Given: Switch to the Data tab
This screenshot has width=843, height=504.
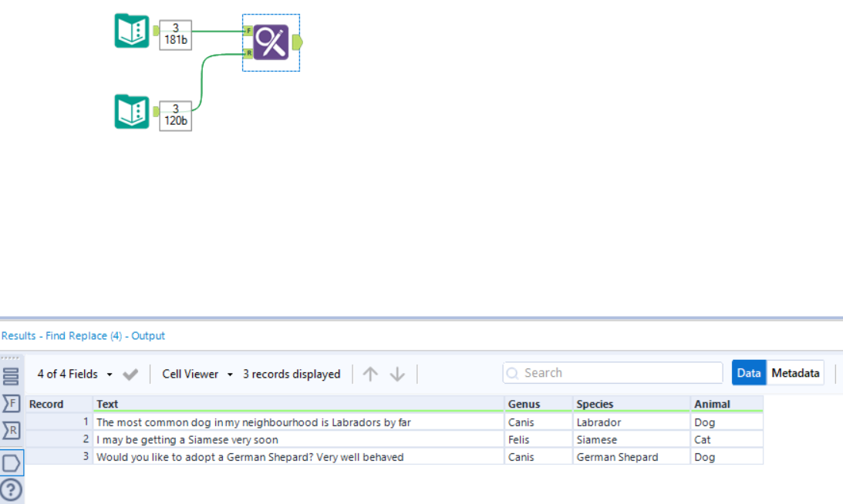Looking at the screenshot, I should click(748, 372).
